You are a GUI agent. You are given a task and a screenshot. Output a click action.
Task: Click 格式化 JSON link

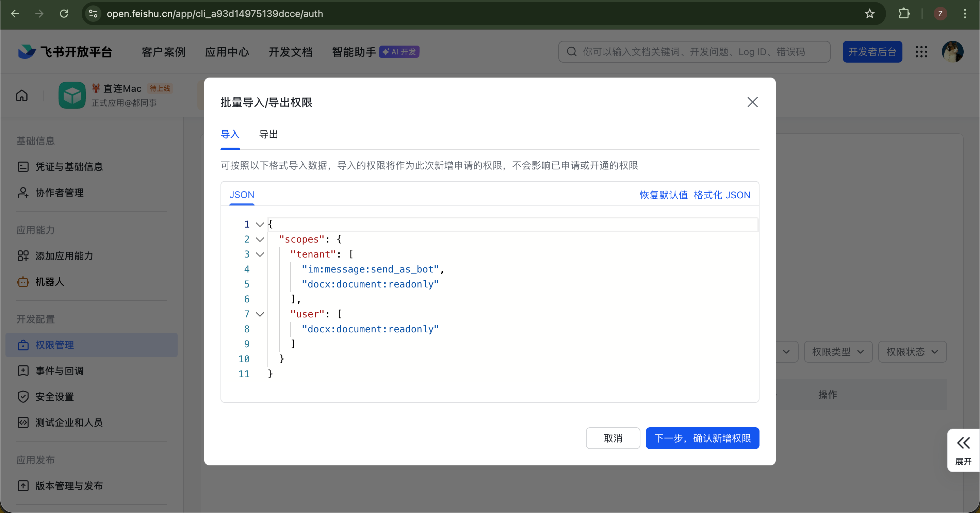(x=722, y=195)
